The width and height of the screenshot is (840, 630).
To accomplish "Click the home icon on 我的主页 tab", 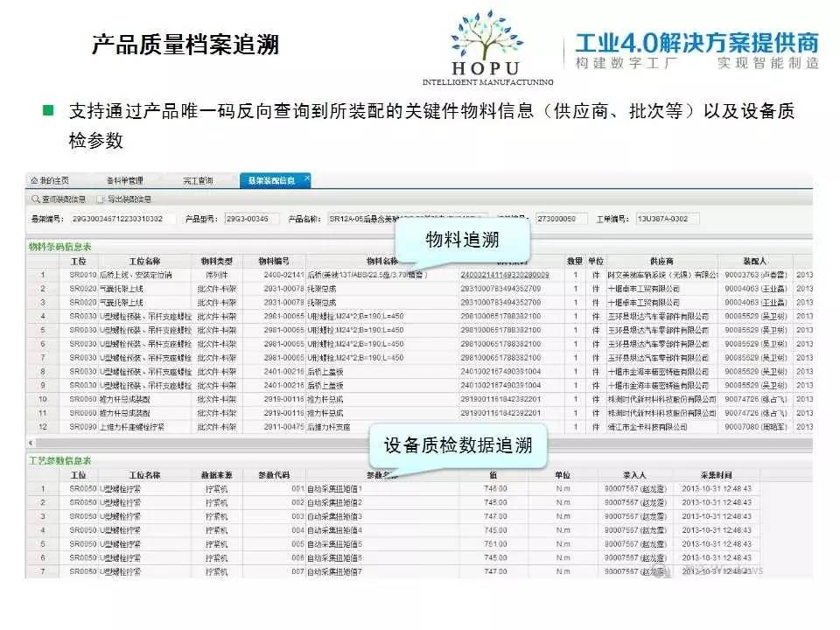I will click(35, 180).
